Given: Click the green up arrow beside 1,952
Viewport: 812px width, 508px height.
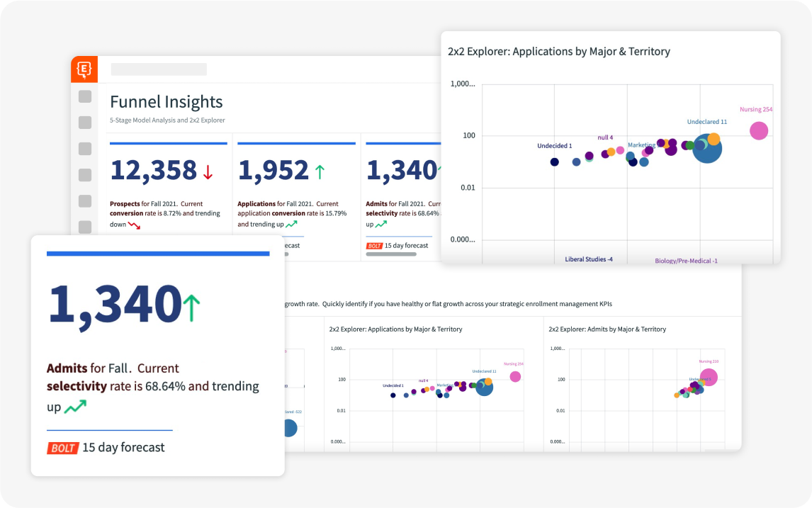Looking at the screenshot, I should [x=320, y=172].
